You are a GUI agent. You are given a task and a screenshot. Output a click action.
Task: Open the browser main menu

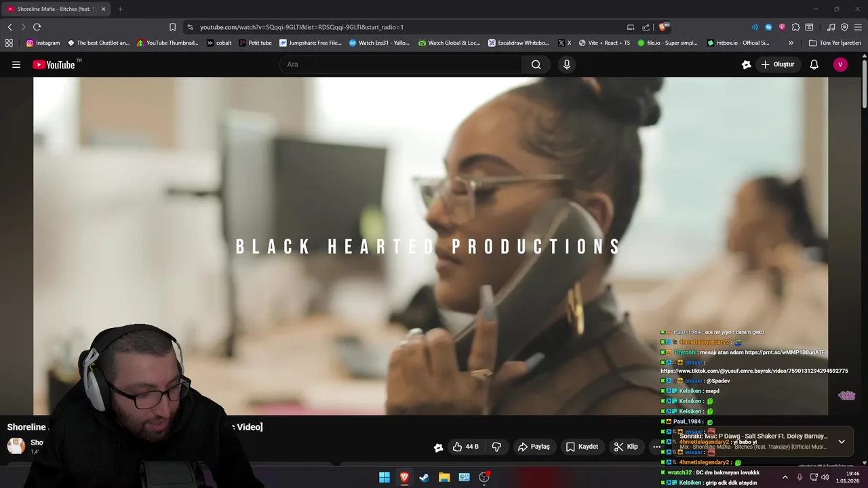coord(859,27)
